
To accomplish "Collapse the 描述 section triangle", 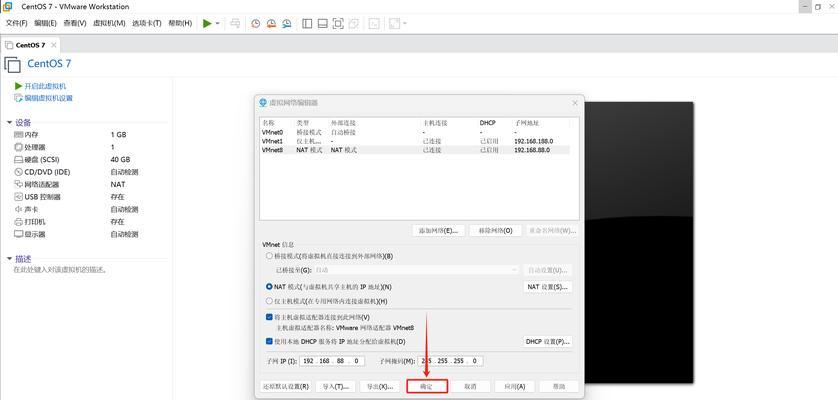I will [9, 259].
